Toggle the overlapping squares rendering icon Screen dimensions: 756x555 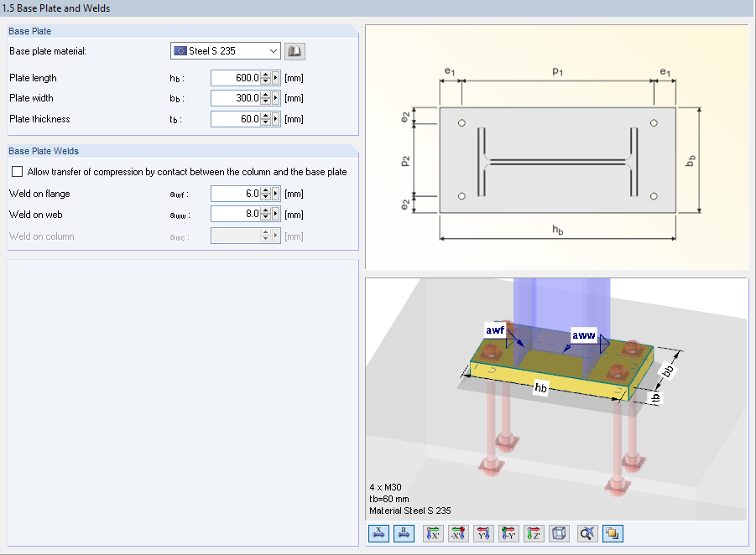click(613, 533)
